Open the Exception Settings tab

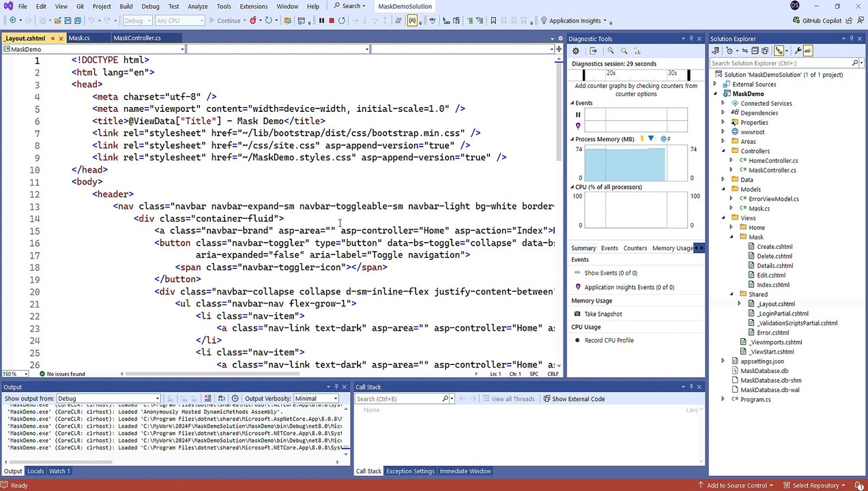click(410, 471)
